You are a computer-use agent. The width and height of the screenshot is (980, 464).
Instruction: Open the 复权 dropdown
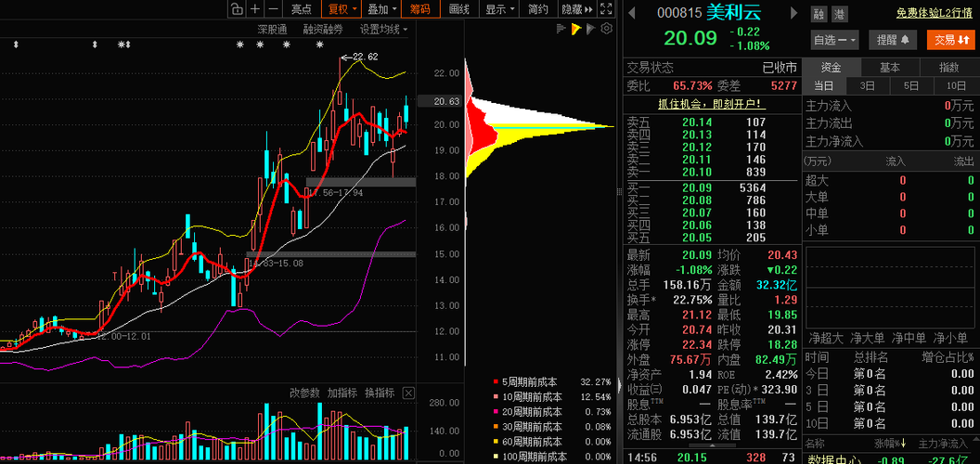click(x=342, y=8)
